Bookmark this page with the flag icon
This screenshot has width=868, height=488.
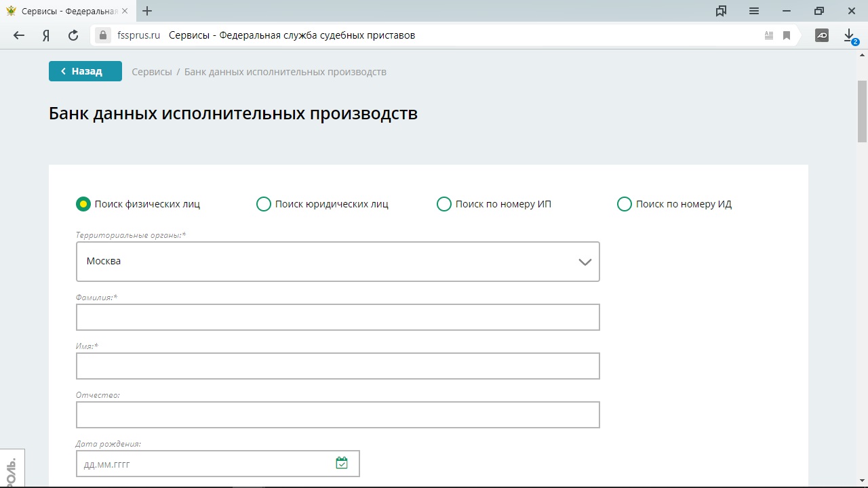(787, 35)
